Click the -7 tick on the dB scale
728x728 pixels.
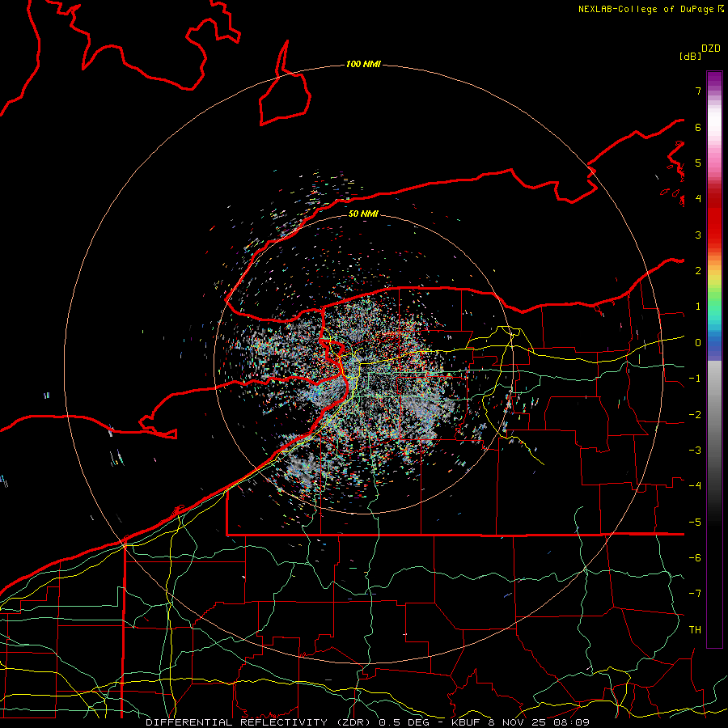695,594
